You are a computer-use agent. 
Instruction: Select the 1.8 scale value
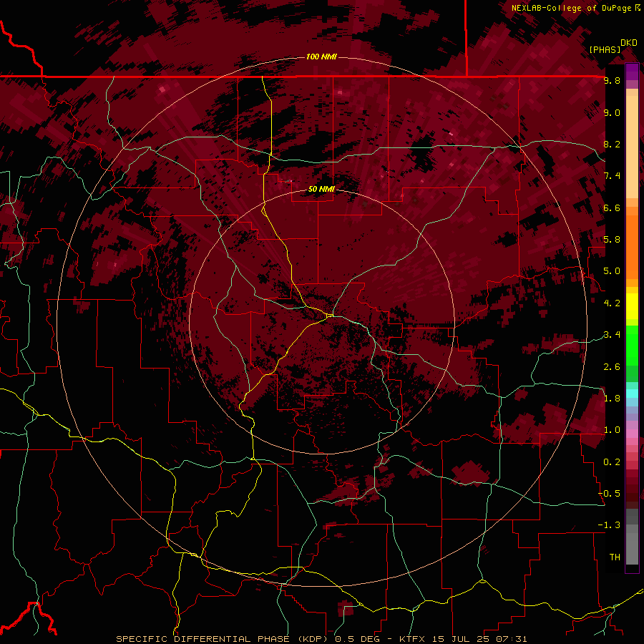[612, 399]
